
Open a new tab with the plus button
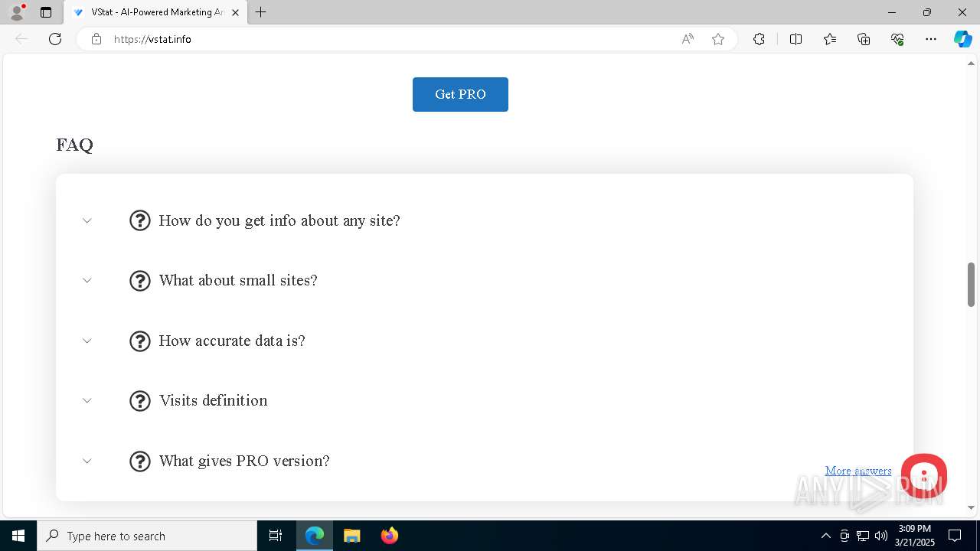261,12
